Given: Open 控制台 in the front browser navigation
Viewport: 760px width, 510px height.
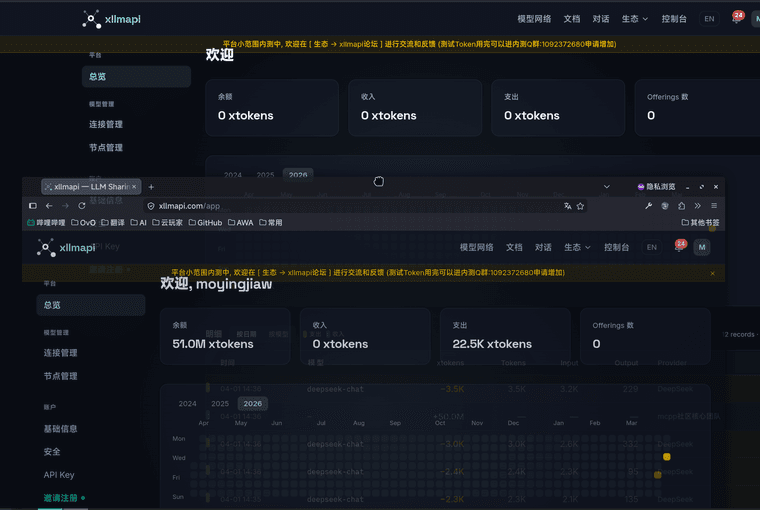Looking at the screenshot, I should tap(617, 247).
